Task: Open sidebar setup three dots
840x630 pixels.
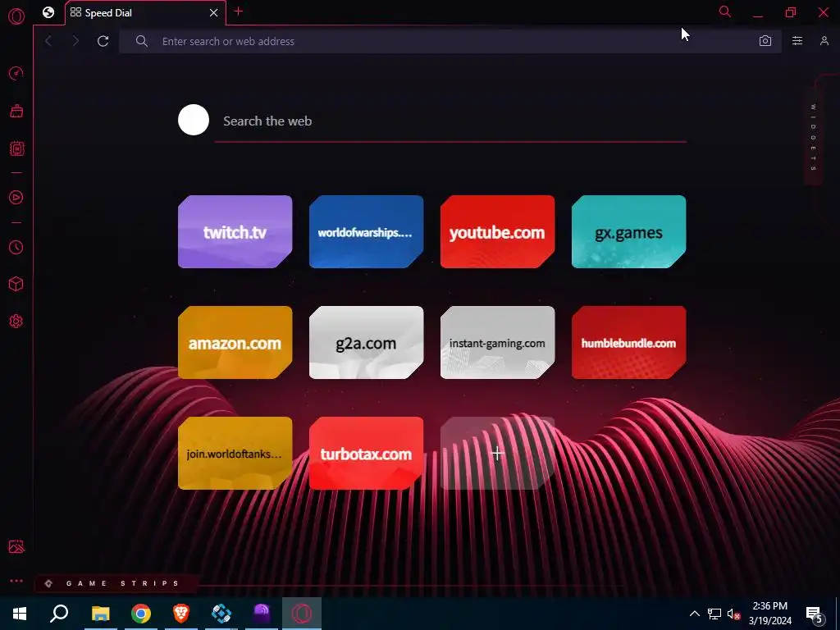Action: click(x=16, y=581)
